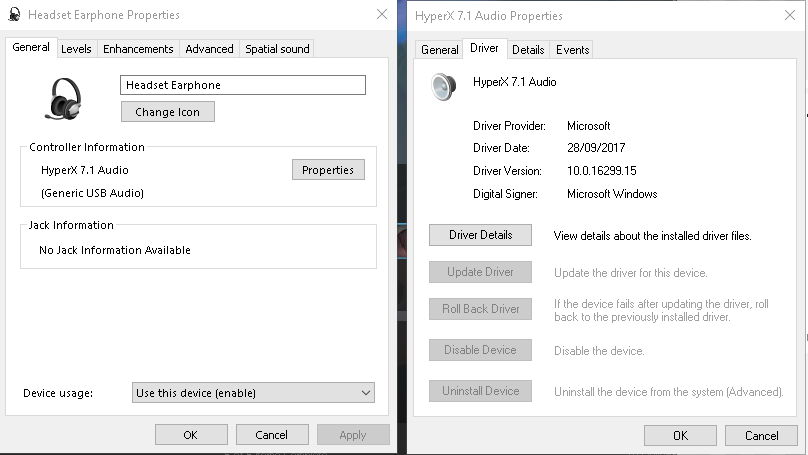Cancel the HyperX 7.1 Audio Properties dialog
808x455 pixels.
coord(761,436)
